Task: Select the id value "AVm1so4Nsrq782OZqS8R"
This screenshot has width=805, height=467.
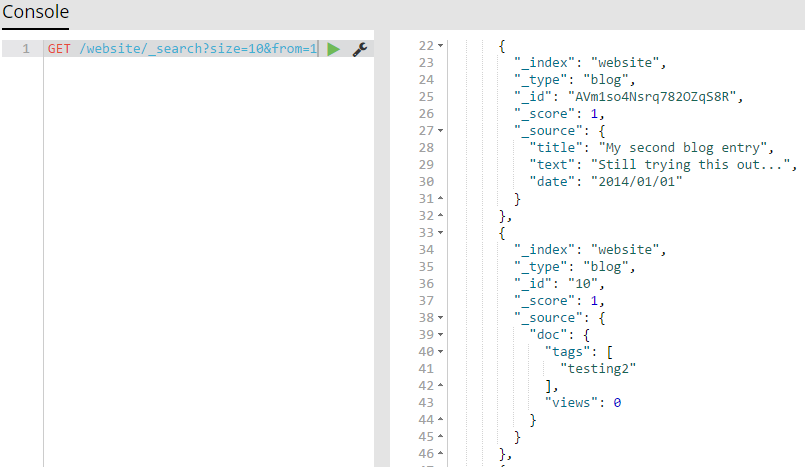Action: [652, 96]
